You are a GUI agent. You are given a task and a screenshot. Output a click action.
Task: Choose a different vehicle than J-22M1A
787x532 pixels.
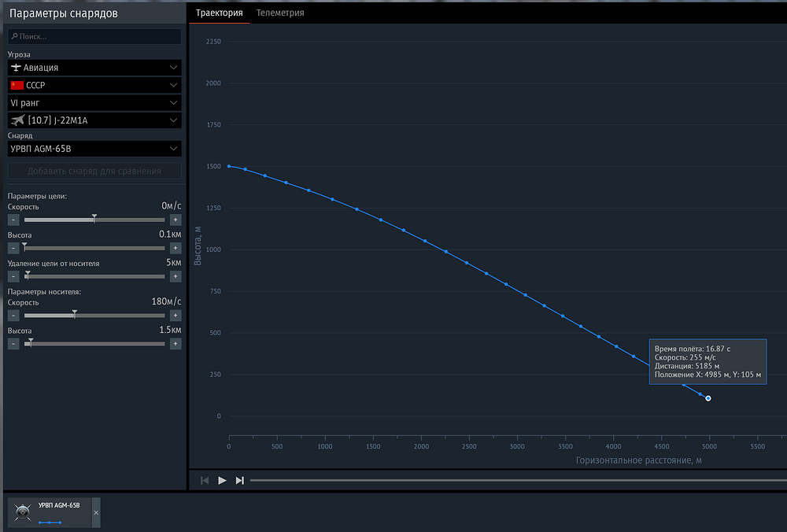(x=94, y=120)
